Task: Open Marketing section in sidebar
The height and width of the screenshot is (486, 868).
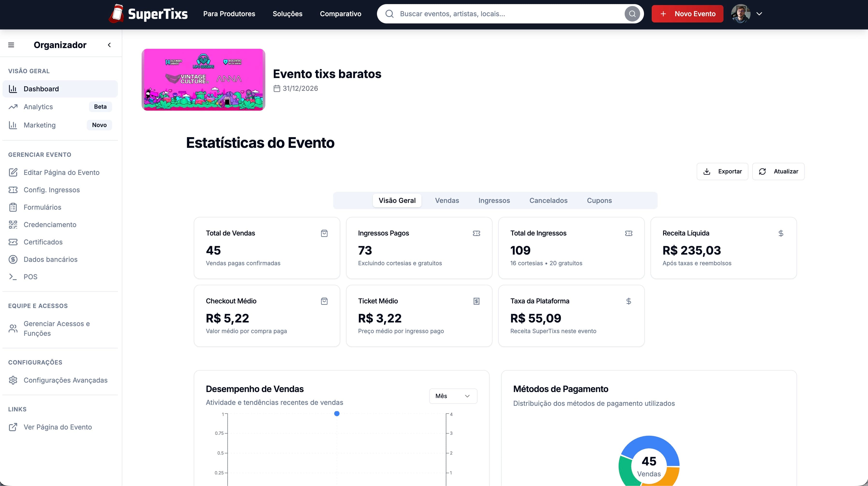Action: (x=60, y=125)
